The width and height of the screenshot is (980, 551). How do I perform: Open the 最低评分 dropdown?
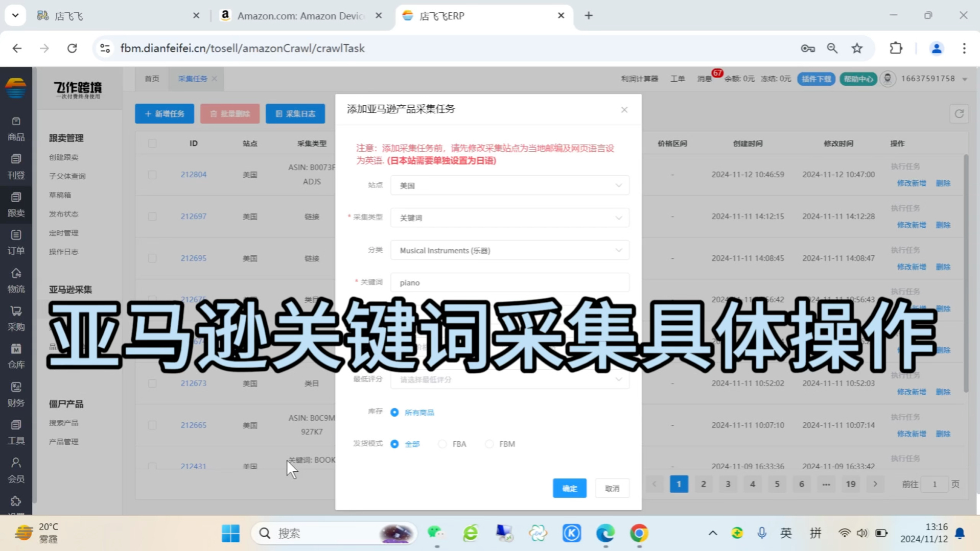pyautogui.click(x=509, y=379)
